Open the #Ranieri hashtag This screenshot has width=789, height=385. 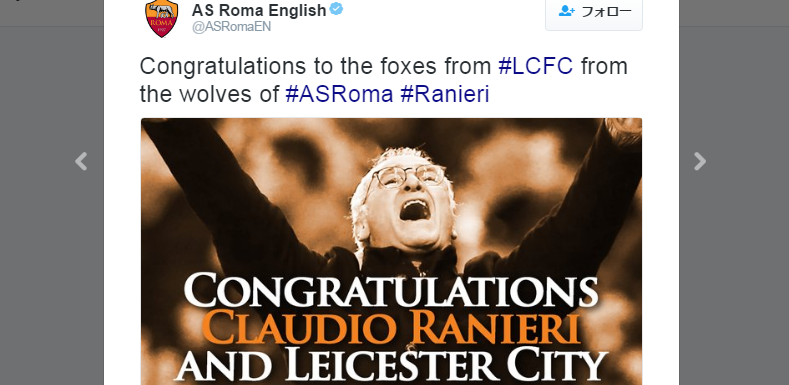[x=445, y=95]
